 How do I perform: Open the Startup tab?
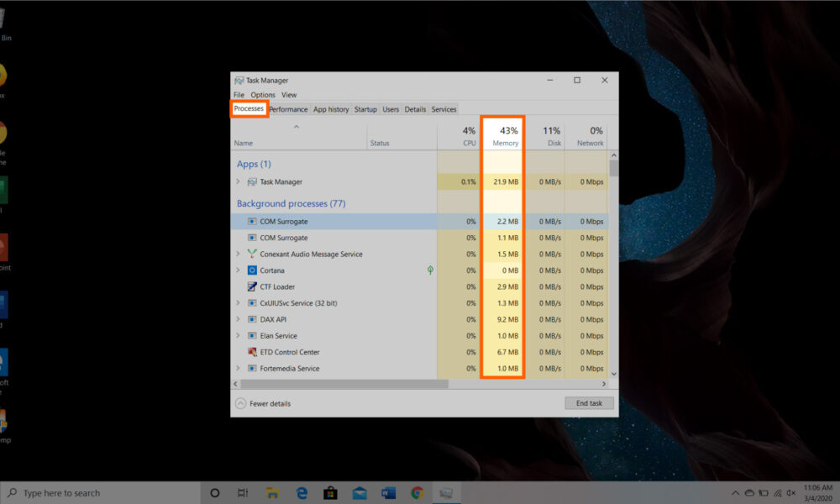(x=365, y=109)
